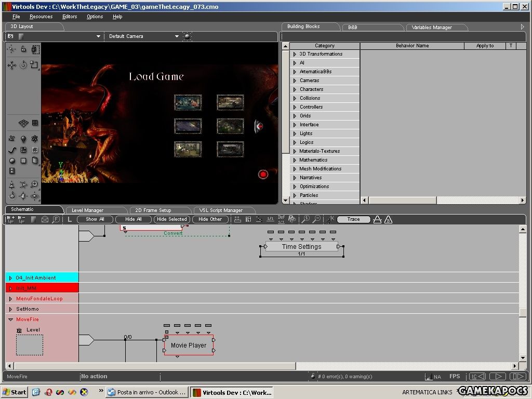Screen dimensions: 532x399
Task: Click breakpoint B icon in schematic toolbar
Action: pos(389,220)
